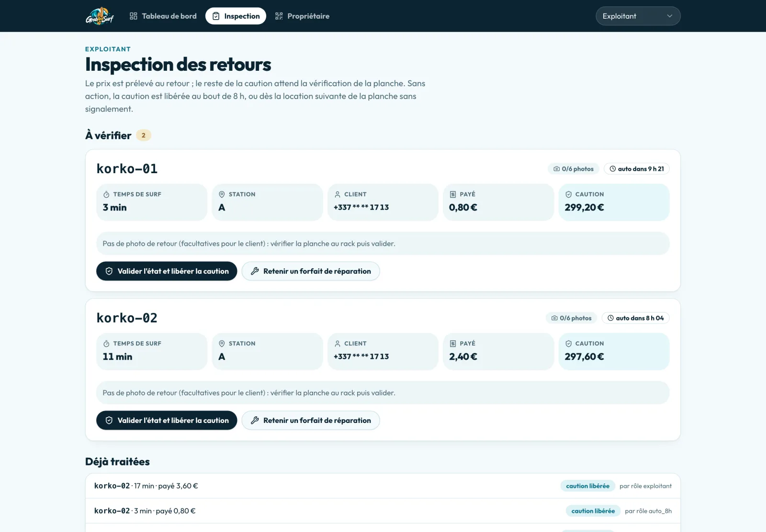
Task: Click caution libérée badge by rôle exploitant
Action: pyautogui.click(x=587, y=486)
